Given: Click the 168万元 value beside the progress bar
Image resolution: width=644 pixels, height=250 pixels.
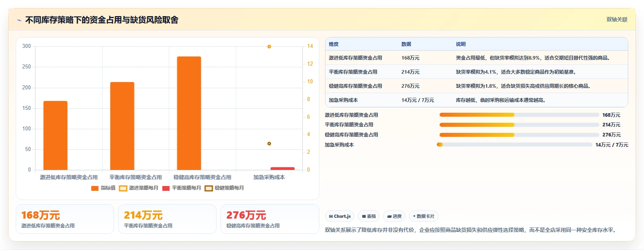Looking at the screenshot, I should [x=611, y=115].
